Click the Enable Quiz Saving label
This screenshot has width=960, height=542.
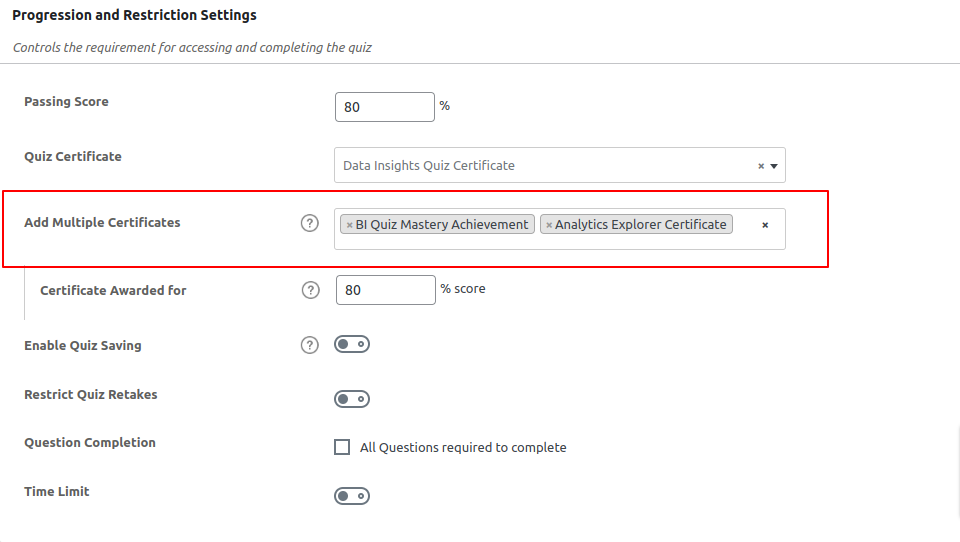click(x=83, y=345)
